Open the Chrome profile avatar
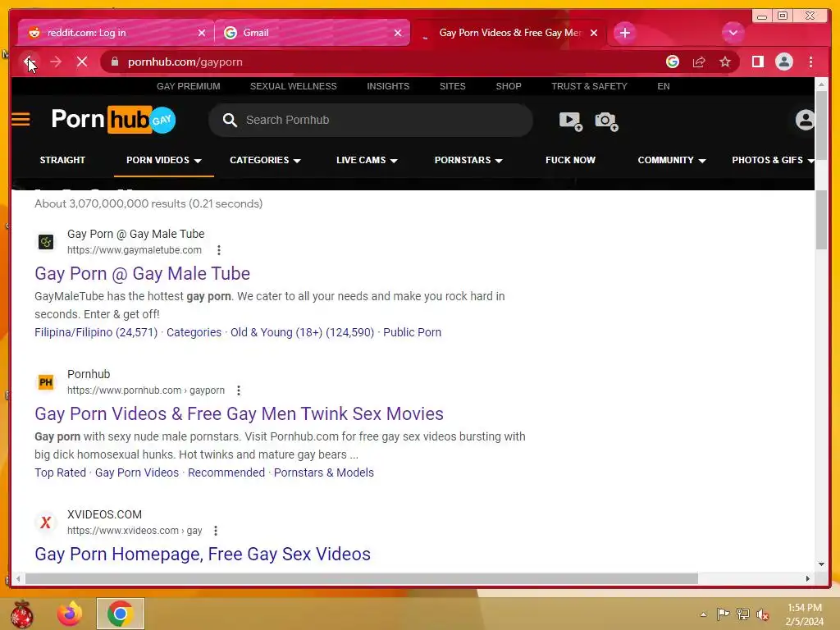The height and width of the screenshot is (630, 840). coord(783,62)
